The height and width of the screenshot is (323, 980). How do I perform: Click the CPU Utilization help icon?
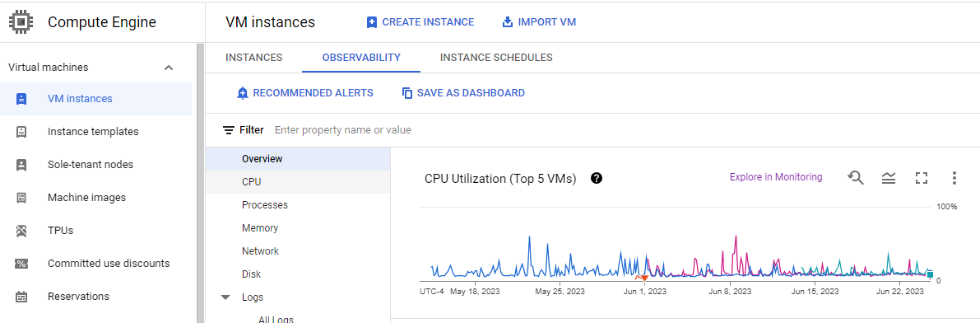coord(597,179)
